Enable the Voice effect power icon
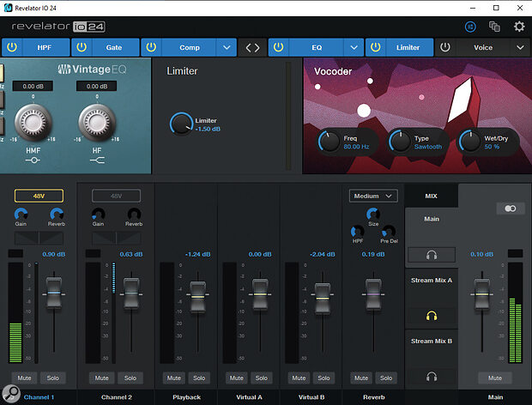The image size is (532, 405). coord(445,47)
